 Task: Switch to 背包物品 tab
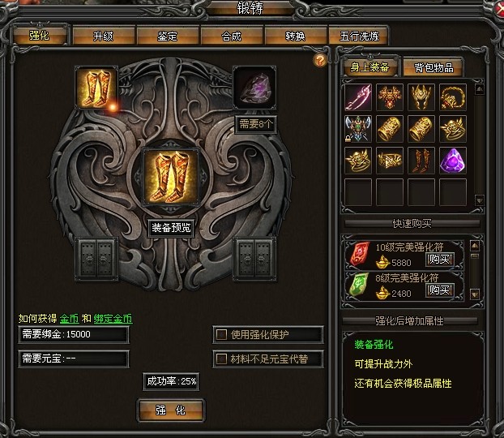pyautogui.click(x=434, y=67)
